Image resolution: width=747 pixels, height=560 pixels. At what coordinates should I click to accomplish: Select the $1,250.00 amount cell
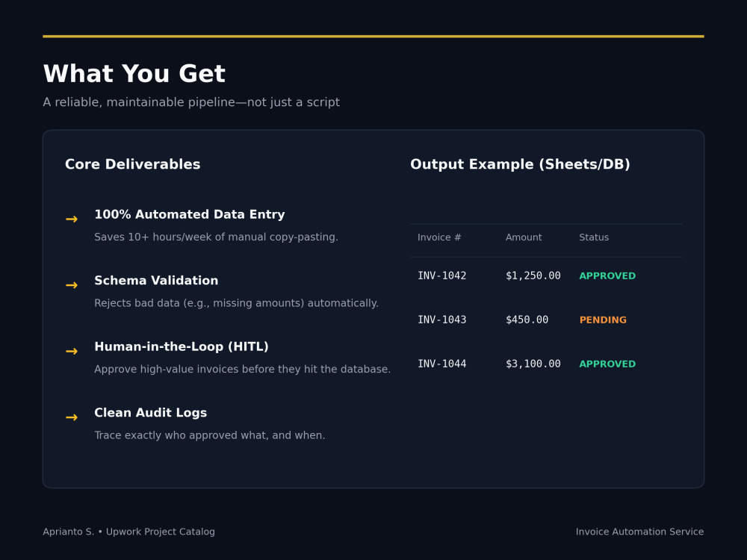(x=533, y=276)
